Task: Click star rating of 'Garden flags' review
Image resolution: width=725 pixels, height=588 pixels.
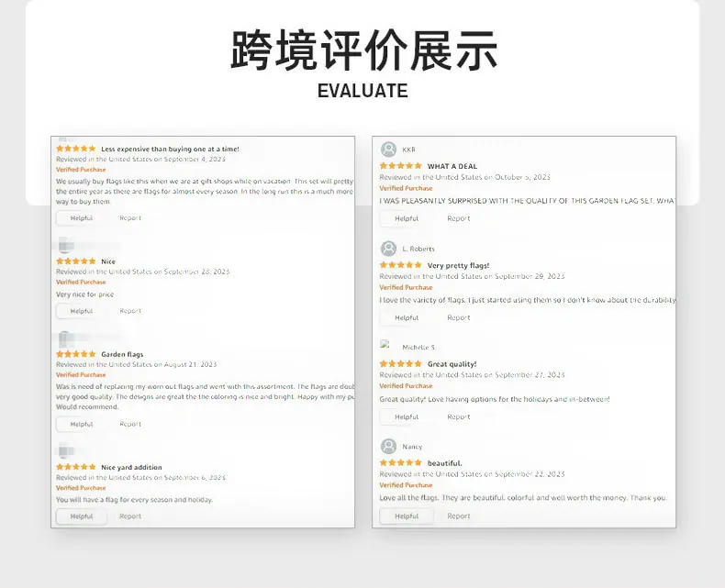Action: [x=76, y=354]
